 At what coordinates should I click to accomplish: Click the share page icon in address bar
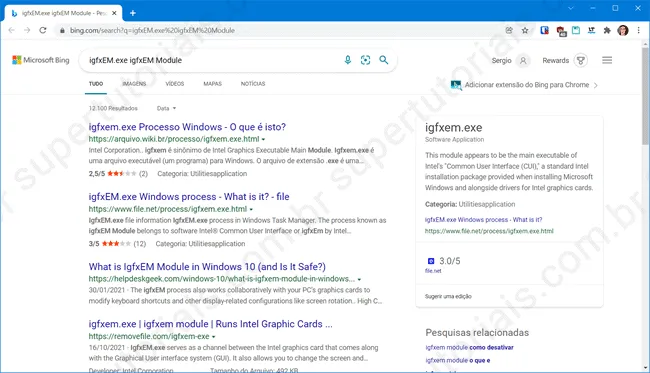[509, 30]
